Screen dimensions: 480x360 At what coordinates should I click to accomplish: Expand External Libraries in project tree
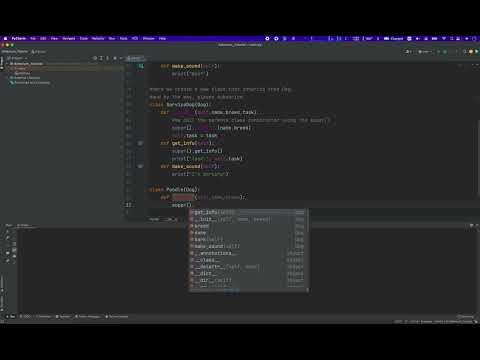tap(8, 78)
